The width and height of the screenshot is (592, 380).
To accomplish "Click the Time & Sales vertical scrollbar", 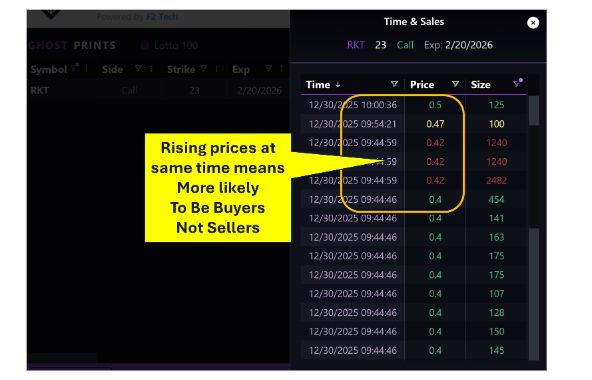I will click(x=533, y=228).
